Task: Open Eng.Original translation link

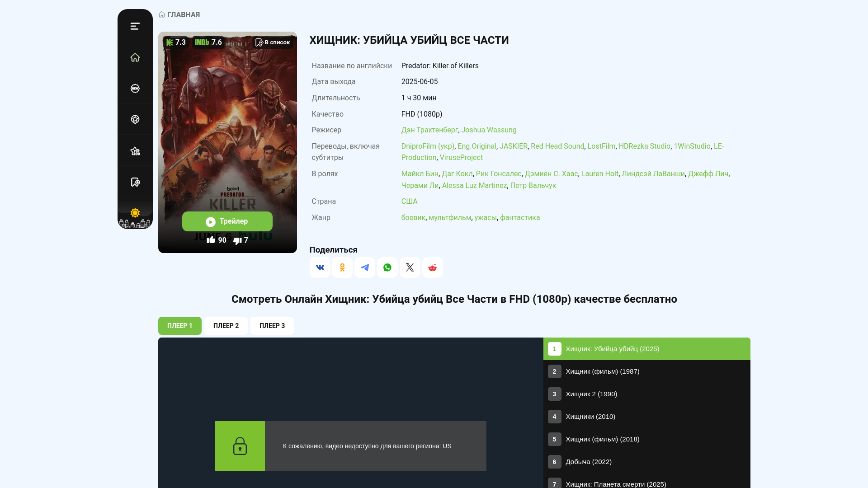Action: pyautogui.click(x=477, y=146)
